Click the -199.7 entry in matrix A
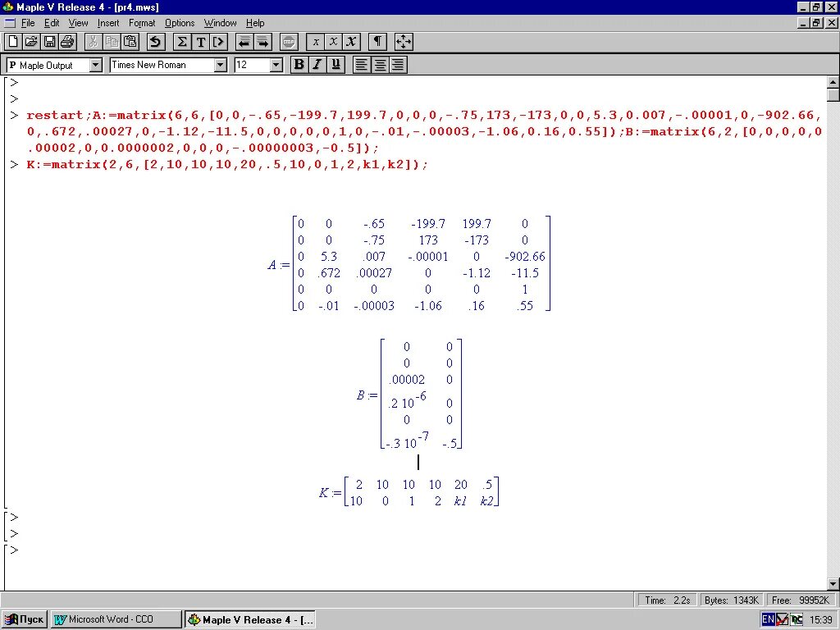Image resolution: width=840 pixels, height=630 pixels. (x=427, y=224)
